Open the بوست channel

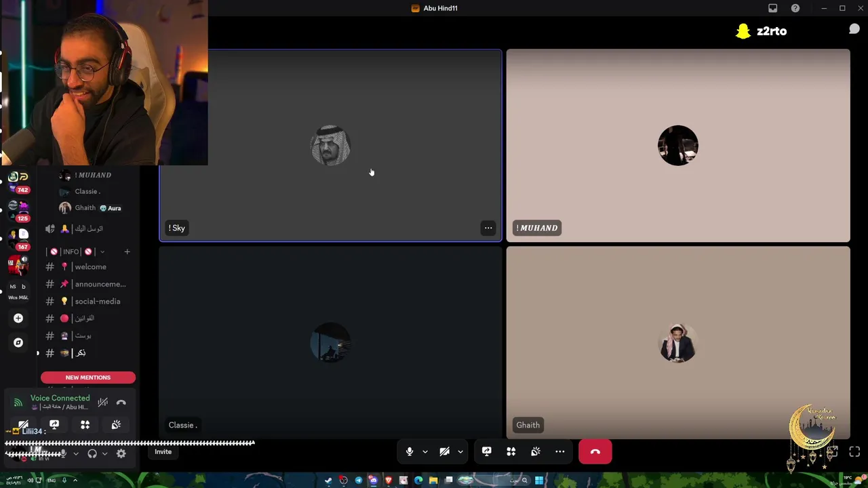(x=88, y=335)
